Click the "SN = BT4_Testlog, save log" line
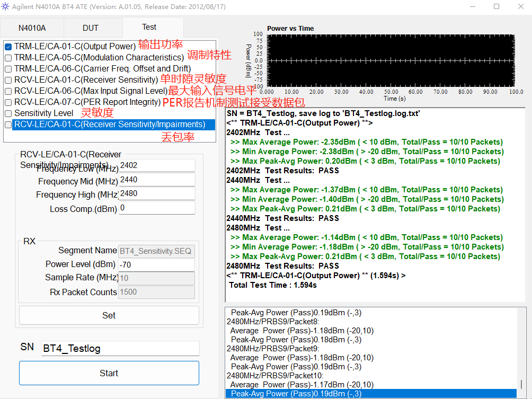Viewport: 532px width, 399px height. [323, 113]
